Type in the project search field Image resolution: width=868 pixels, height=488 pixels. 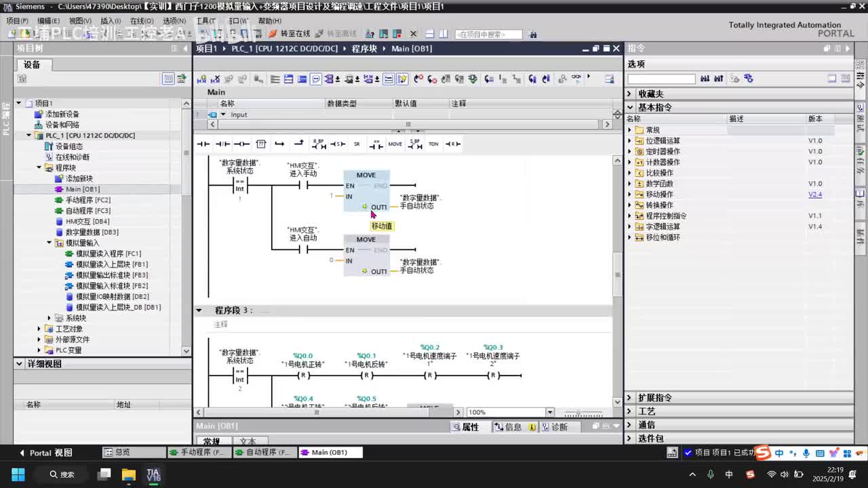(488, 34)
